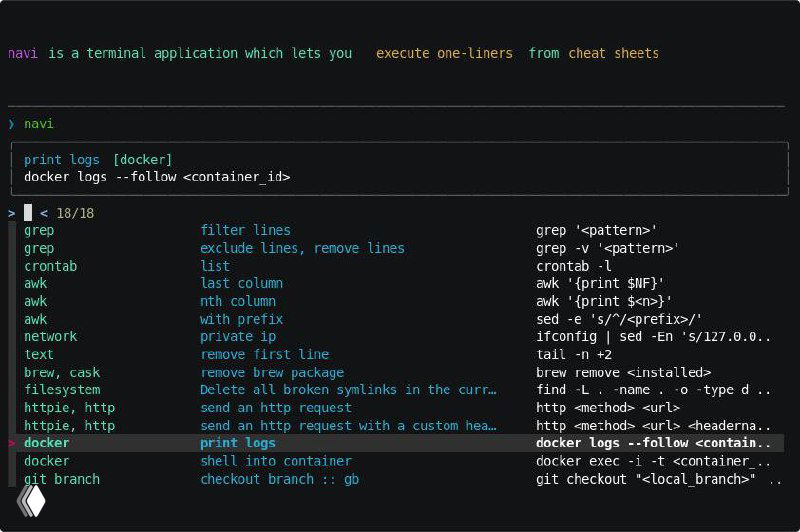
Task: Select the remove brew package entry
Action: click(x=271, y=372)
